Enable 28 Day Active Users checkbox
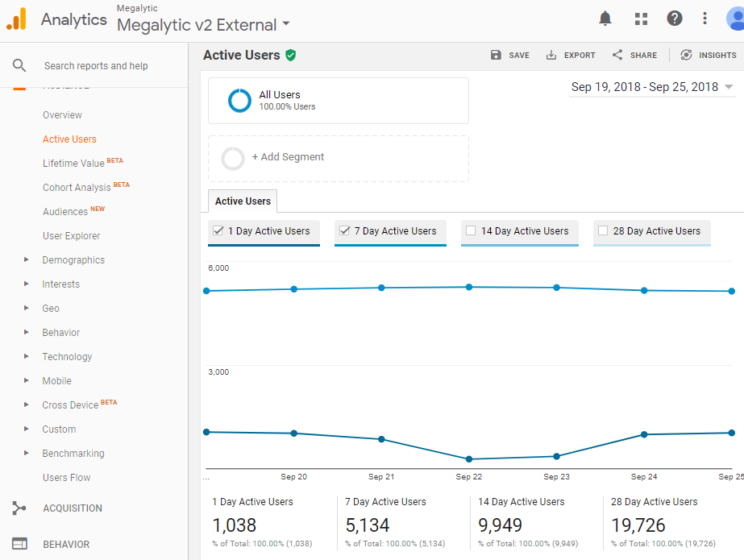This screenshot has width=744, height=560. coord(603,230)
